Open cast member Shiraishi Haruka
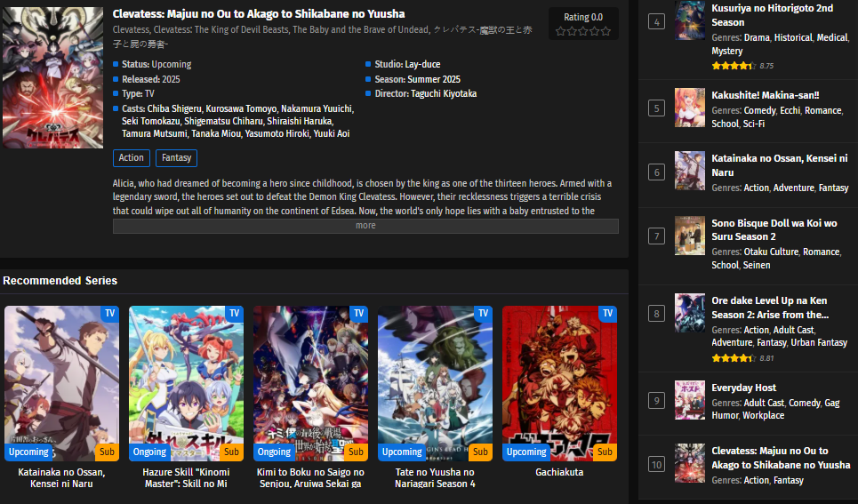The image size is (858, 504). point(300,121)
